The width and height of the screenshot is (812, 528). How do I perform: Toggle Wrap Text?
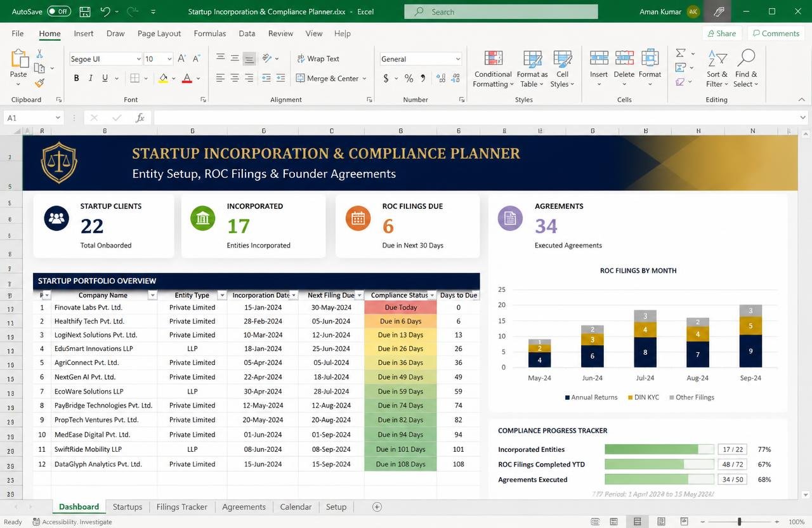[x=318, y=58]
